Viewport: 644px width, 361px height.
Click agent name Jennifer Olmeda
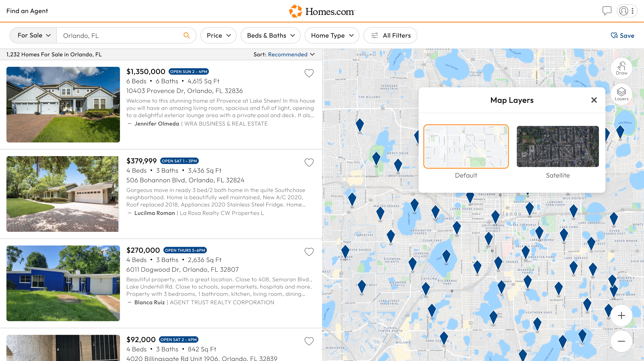coord(157,124)
